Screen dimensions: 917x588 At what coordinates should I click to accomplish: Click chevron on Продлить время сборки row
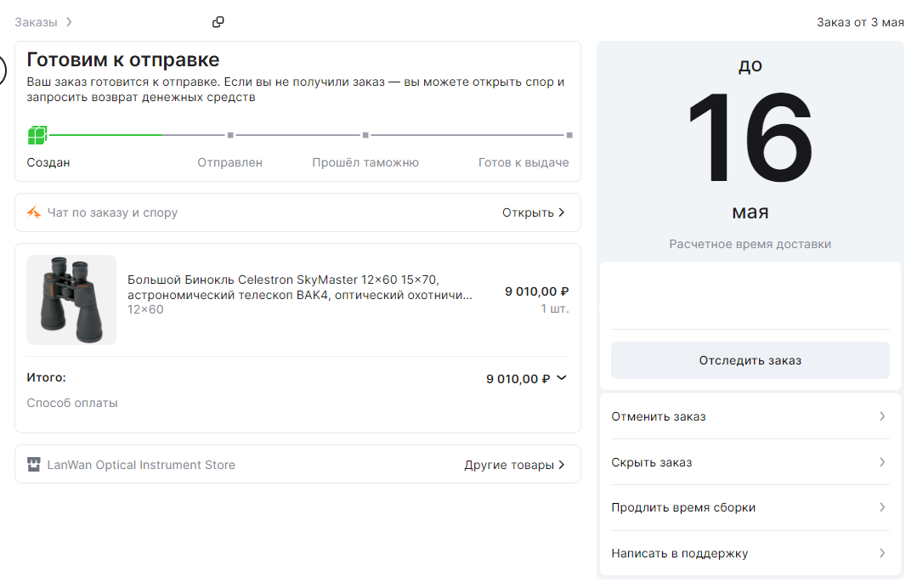tap(882, 507)
